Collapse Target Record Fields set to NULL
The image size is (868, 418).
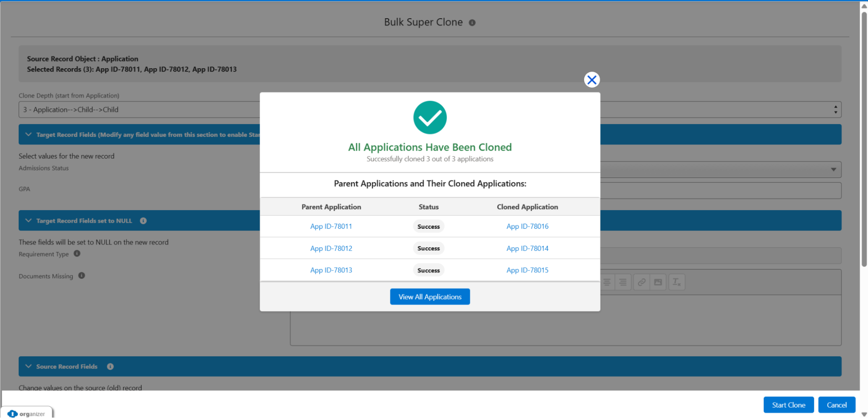point(29,221)
